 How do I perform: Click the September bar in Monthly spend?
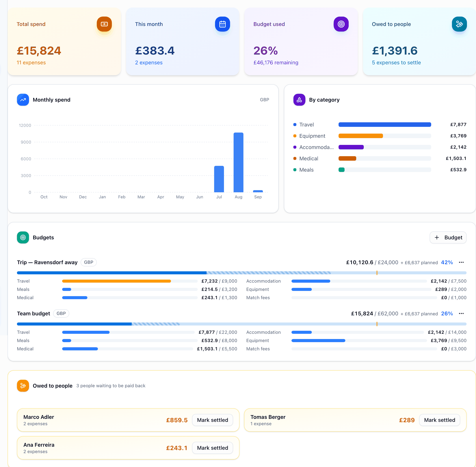coord(258,191)
